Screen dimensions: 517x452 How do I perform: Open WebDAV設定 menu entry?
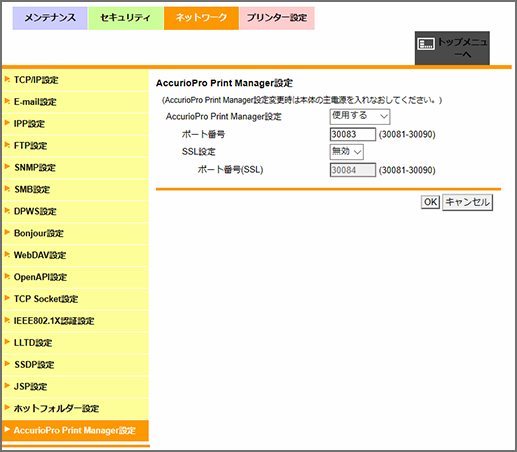75,255
